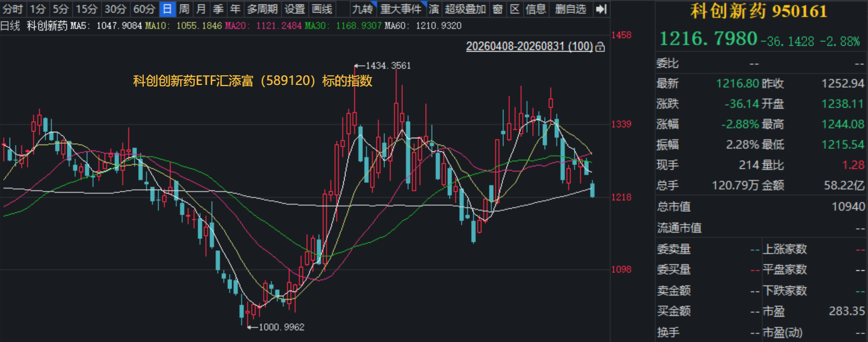Toggle the 九转 indicator
This screenshot has height=342, width=868.
[x=362, y=9]
